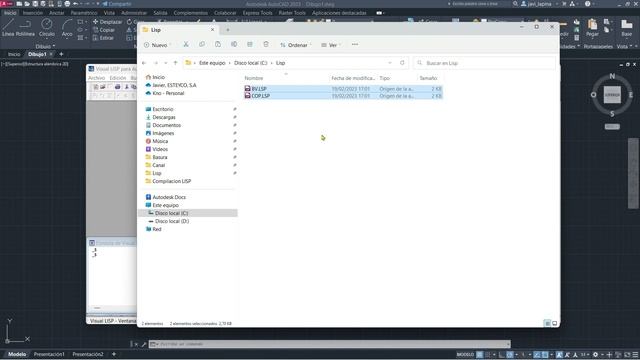The height and width of the screenshot is (360, 640).
Task: Click the Cut icon in Explorer toolbar
Action: [x=186, y=44]
